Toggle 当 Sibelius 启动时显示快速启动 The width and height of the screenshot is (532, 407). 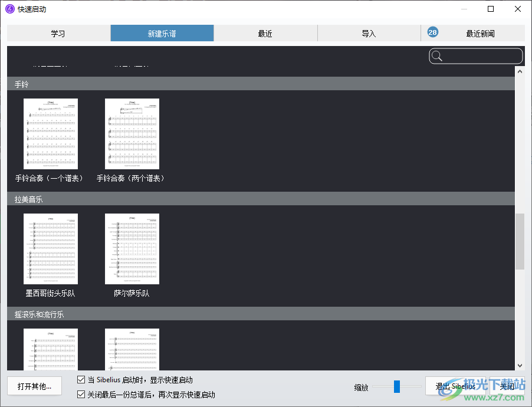coord(81,380)
